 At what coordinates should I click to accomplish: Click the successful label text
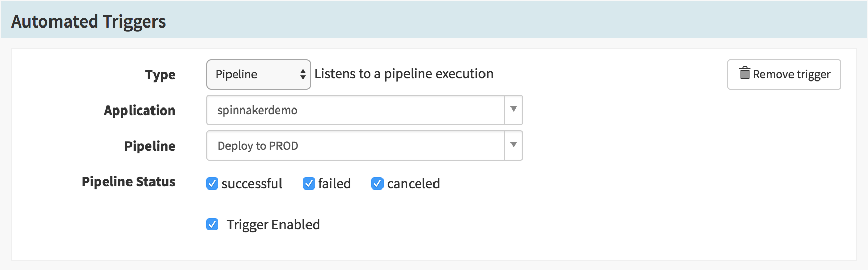[x=252, y=183]
